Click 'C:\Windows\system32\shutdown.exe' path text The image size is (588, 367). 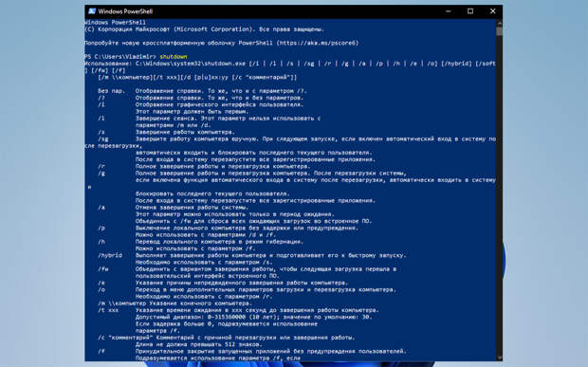191,64
